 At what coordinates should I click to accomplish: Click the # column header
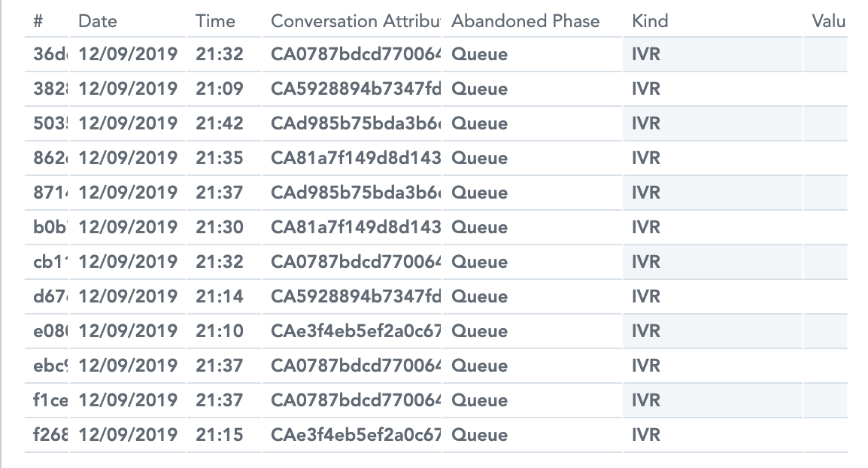point(38,21)
